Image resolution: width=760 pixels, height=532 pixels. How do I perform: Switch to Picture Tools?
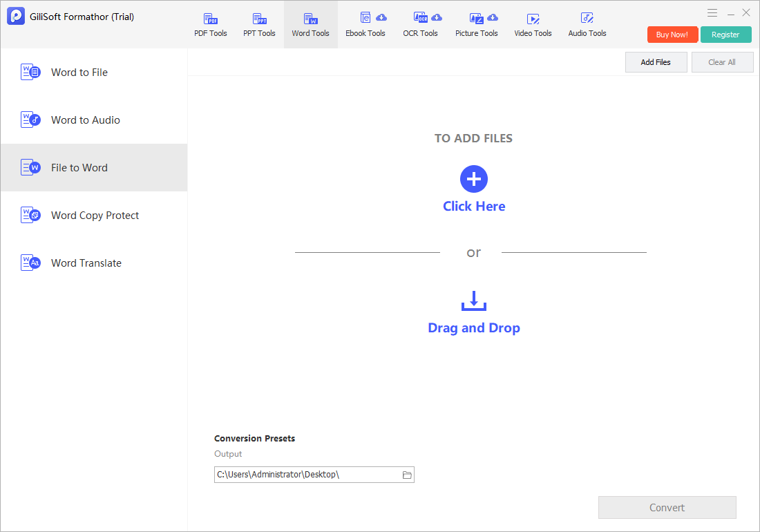[x=477, y=25]
